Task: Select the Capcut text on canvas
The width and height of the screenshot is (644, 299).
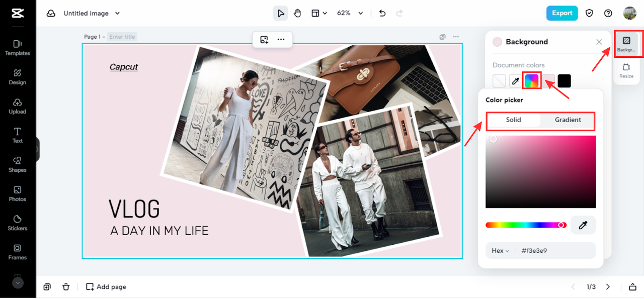Action: click(124, 67)
